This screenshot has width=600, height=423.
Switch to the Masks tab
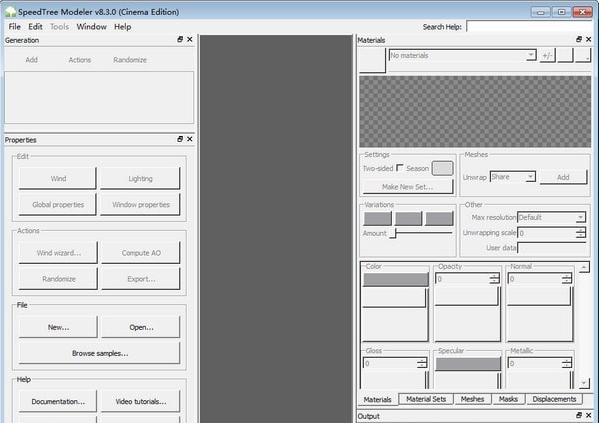(508, 399)
